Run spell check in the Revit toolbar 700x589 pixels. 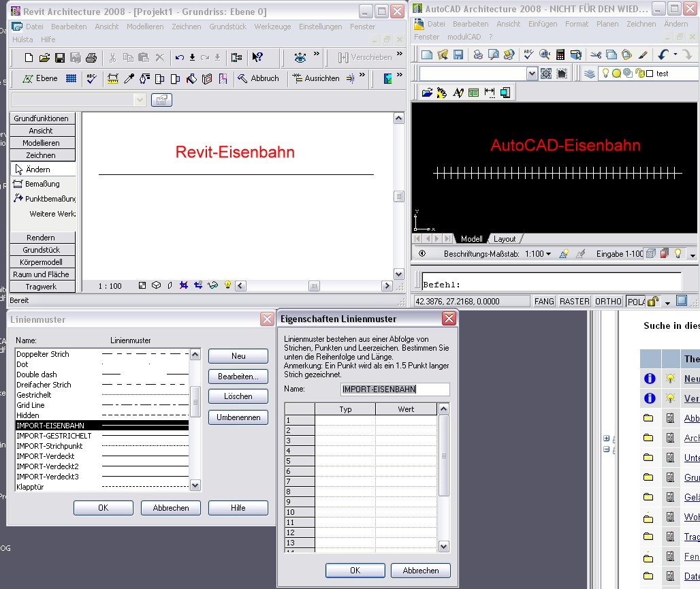91,78
